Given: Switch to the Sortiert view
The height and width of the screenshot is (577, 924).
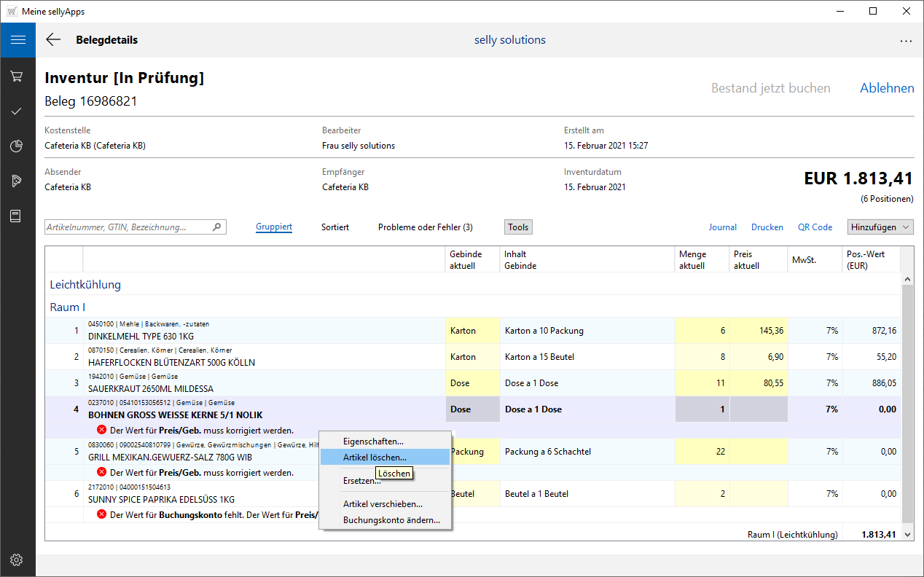Looking at the screenshot, I should (335, 227).
